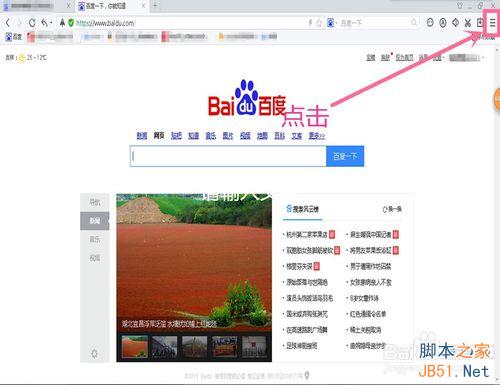Select the second thumbnail in the news strip
The width and height of the screenshot is (500, 385).
[x=164, y=347]
